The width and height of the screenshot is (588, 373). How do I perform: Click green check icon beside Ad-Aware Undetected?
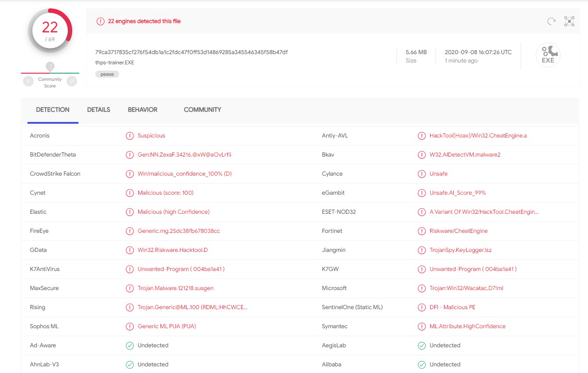pyautogui.click(x=130, y=346)
